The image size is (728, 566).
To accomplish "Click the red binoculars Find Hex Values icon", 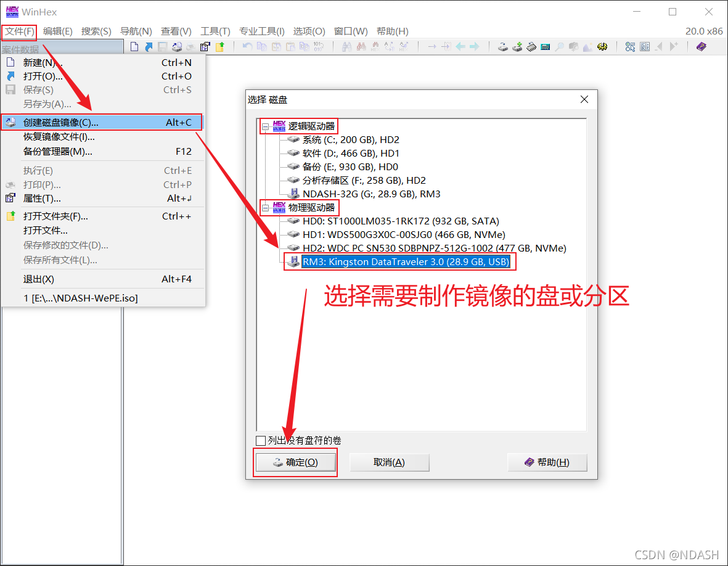I will 361,46.
